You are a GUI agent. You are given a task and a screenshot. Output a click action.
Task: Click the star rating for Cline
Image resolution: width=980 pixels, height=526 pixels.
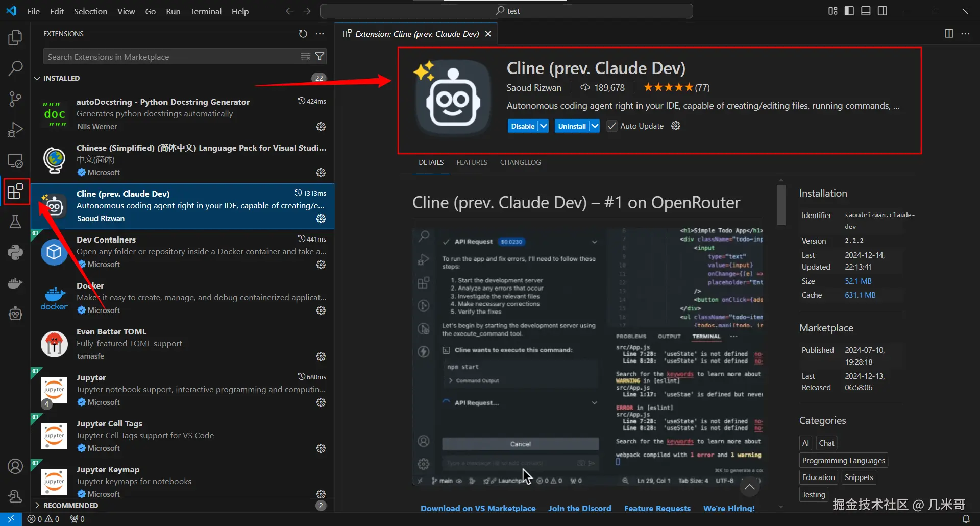tap(676, 87)
